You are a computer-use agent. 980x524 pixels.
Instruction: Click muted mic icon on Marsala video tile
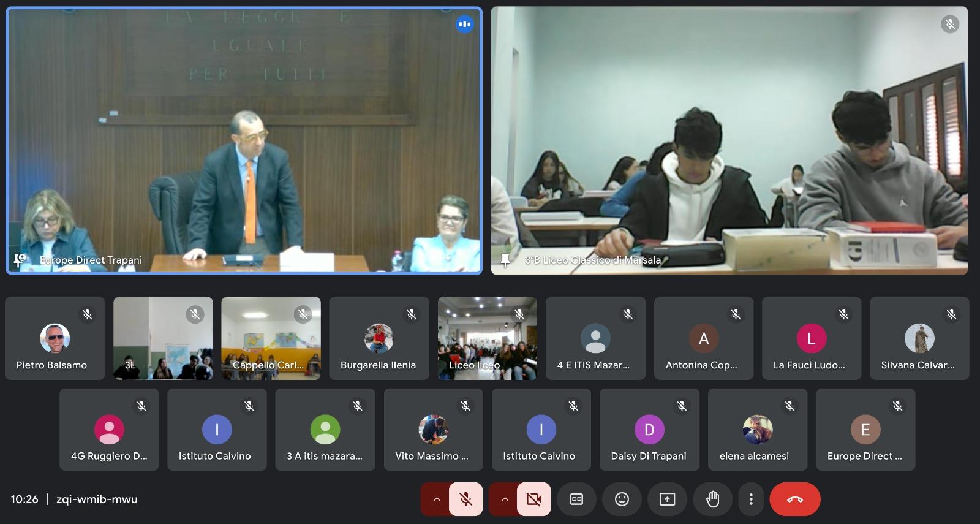949,25
